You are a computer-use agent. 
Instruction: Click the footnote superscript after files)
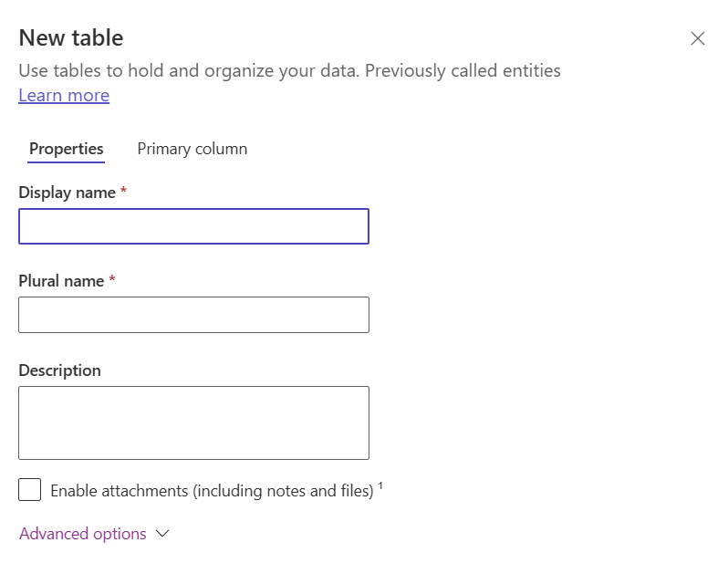click(380, 485)
